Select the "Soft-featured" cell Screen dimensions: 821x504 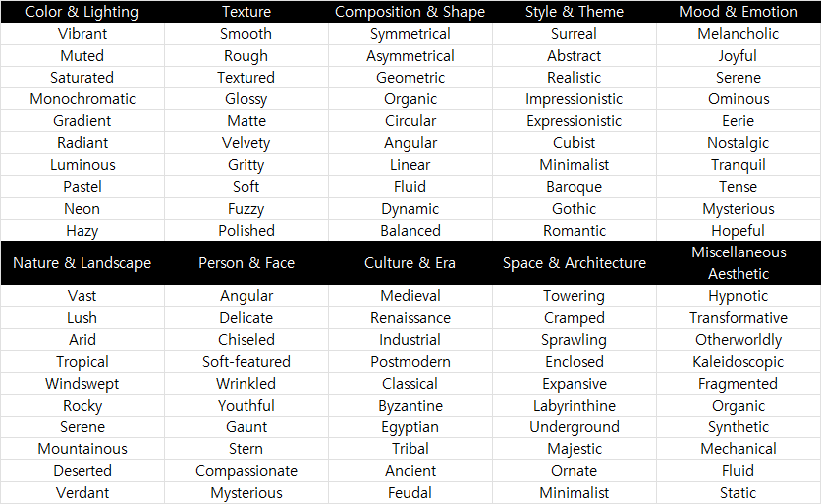(246, 362)
